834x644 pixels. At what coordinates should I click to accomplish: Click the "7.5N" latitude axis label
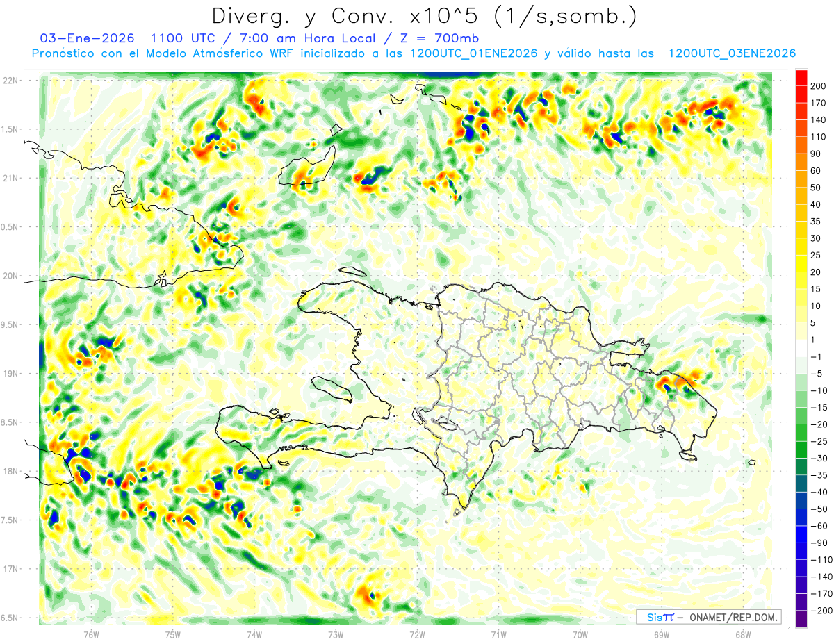10,520
